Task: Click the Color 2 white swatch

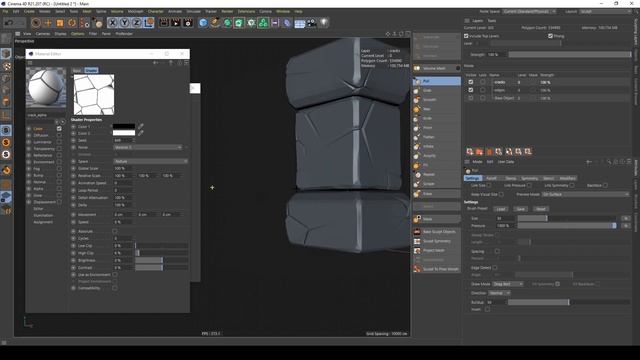Action: [x=124, y=133]
